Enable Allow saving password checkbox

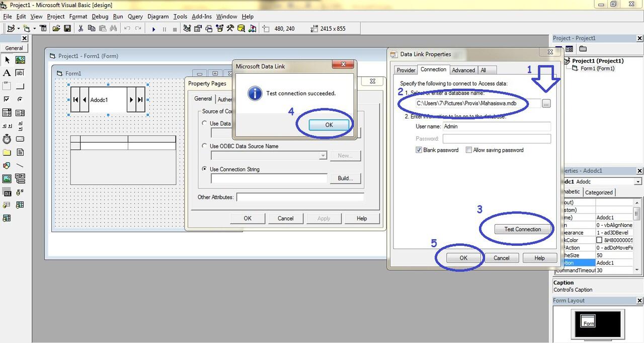click(469, 150)
